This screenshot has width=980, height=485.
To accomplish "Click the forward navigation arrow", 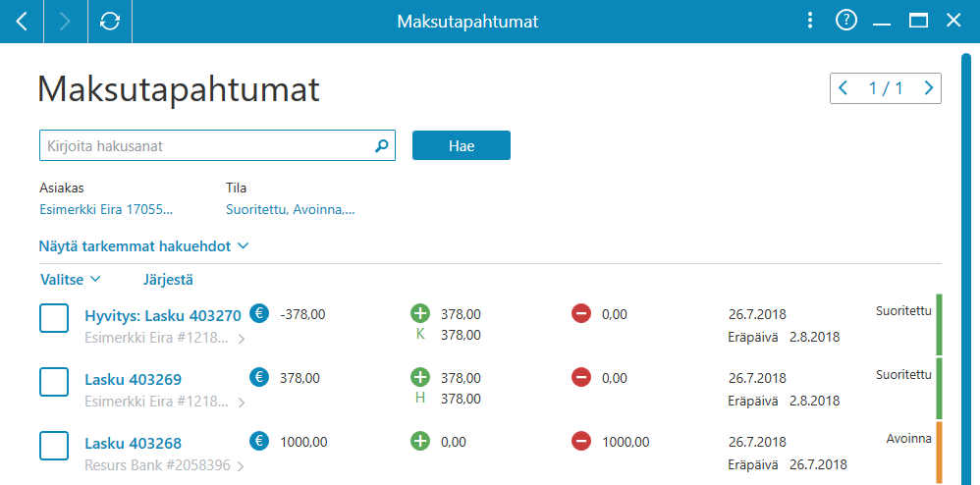I will click(x=66, y=22).
